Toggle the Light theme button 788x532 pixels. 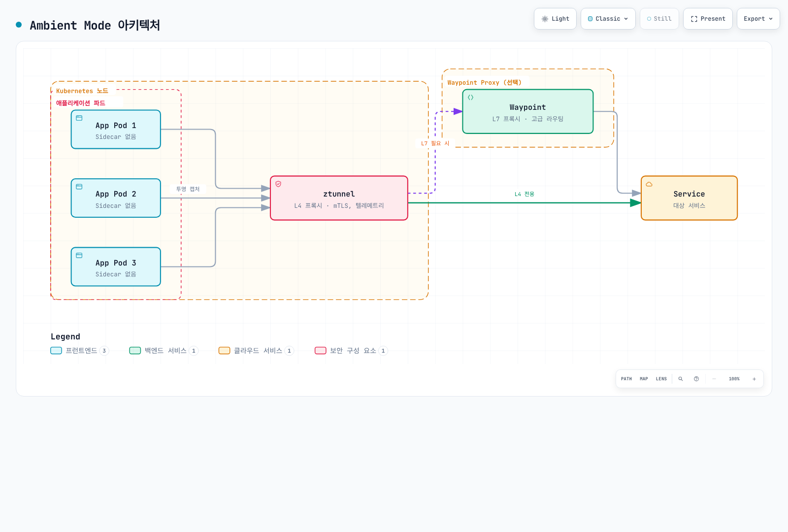pyautogui.click(x=555, y=19)
